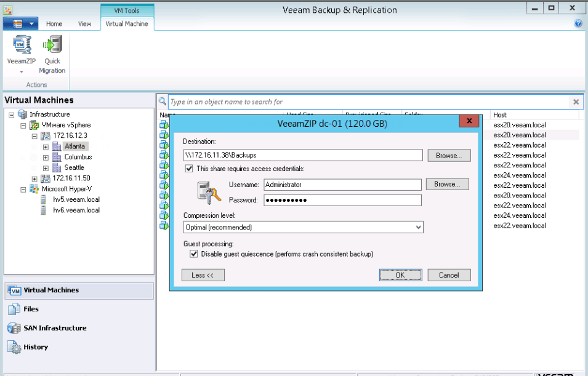This screenshot has width=588, height=376.
Task: Click the credentials key icon in dialog
Action: pos(209,193)
